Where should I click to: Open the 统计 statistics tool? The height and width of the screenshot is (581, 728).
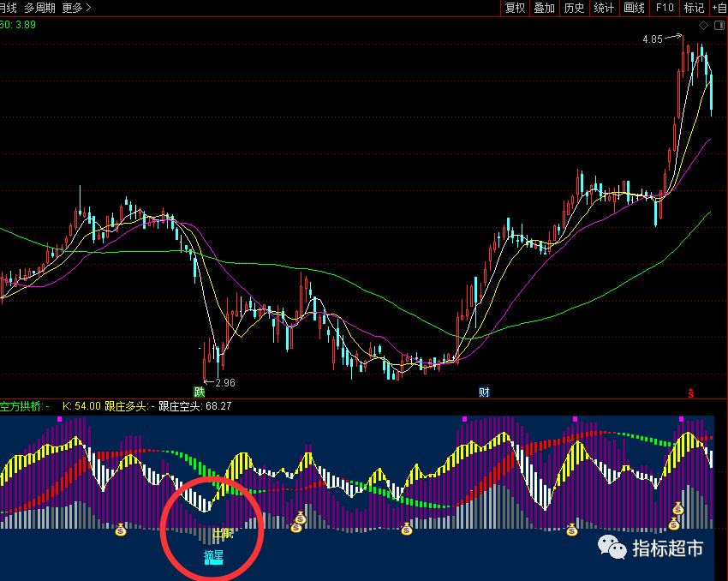pyautogui.click(x=604, y=8)
